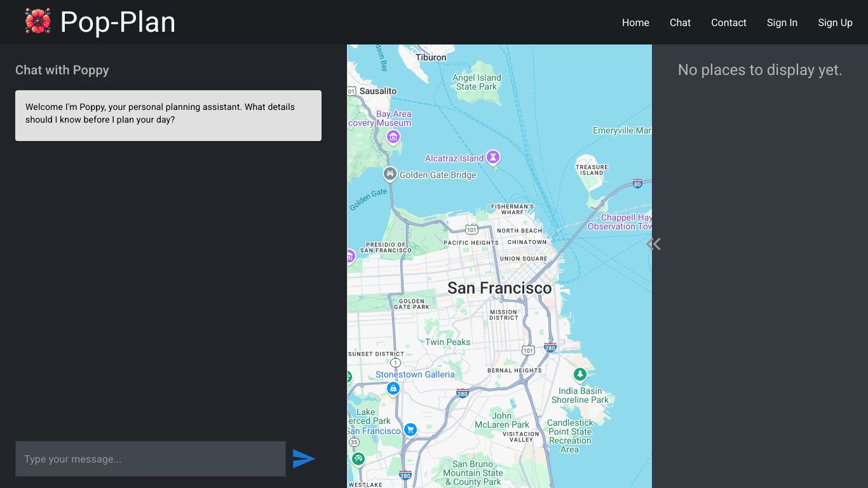The height and width of the screenshot is (488, 868).
Task: Click the San Bruno Mountain State Park label
Action: point(473,473)
